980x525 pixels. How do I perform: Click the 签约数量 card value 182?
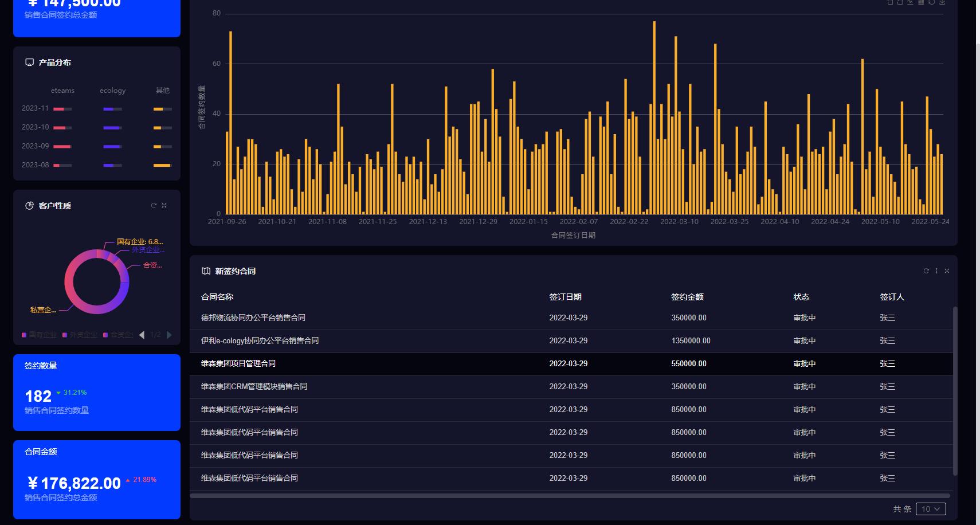[38, 397]
